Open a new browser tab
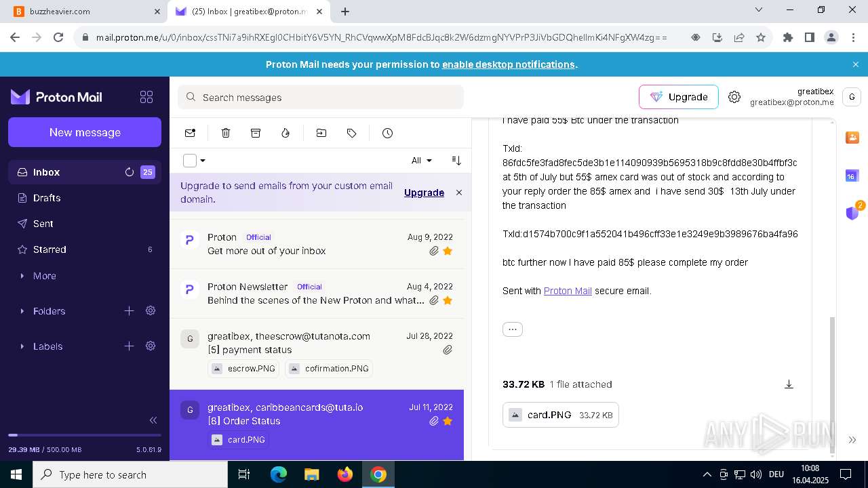Viewport: 868px width, 488px height. click(x=345, y=12)
